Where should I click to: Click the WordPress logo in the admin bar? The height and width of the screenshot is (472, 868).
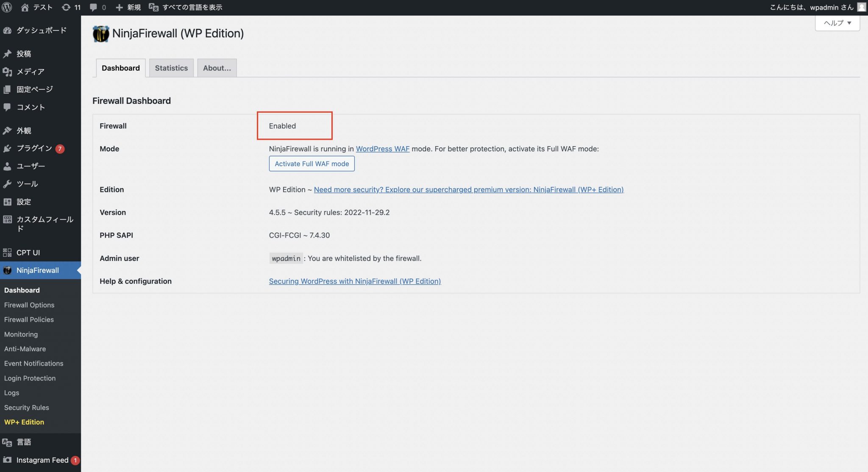coord(7,7)
